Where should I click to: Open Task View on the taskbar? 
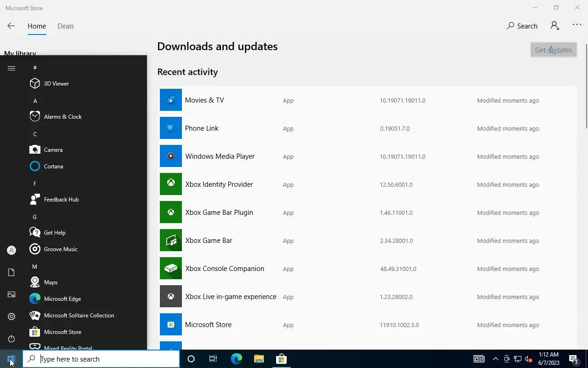pyautogui.click(x=213, y=359)
